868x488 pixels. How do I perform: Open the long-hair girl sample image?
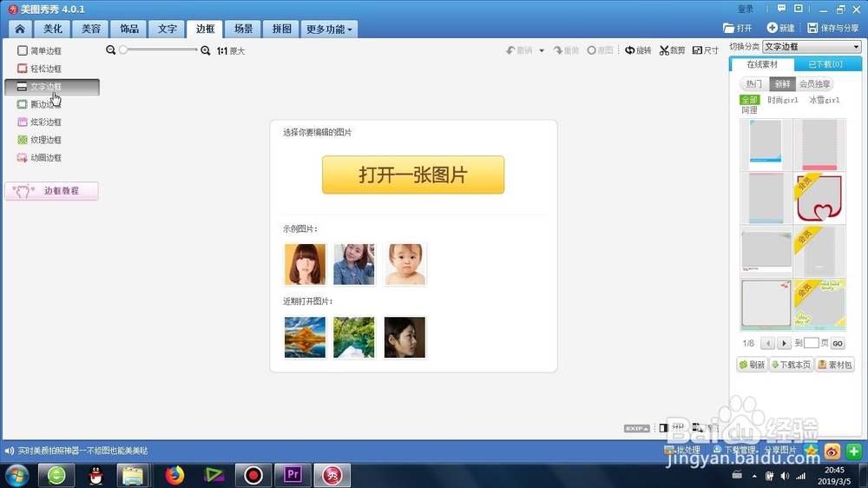(305, 265)
